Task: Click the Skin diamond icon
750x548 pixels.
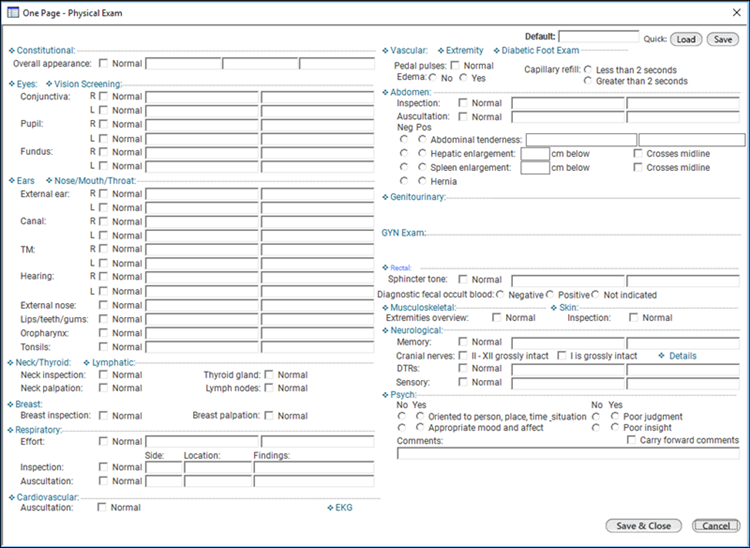Action: point(554,308)
